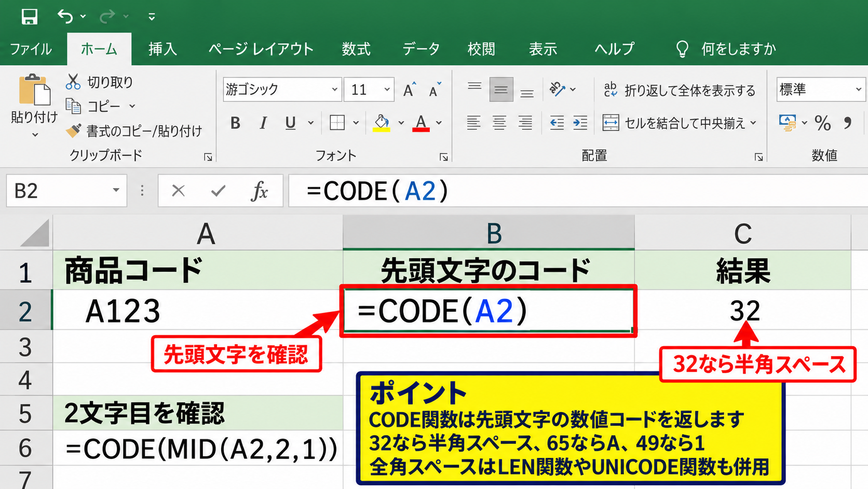
Task: Open the 挿入 ribbon tab
Action: coord(163,49)
